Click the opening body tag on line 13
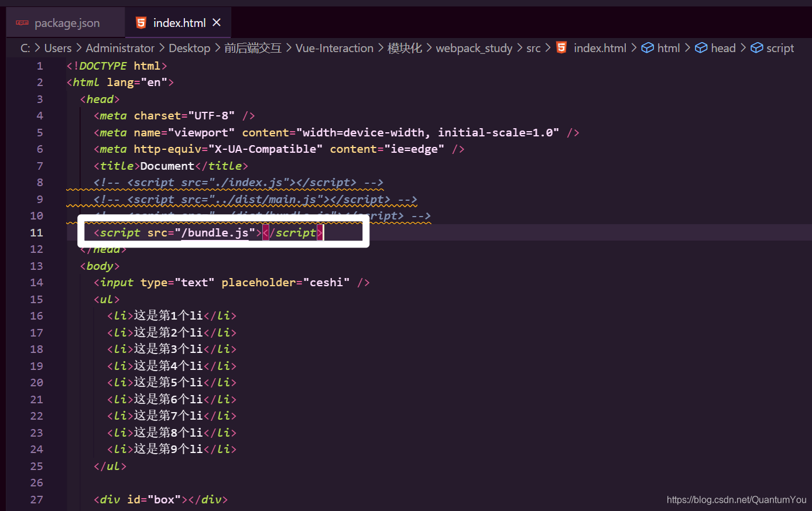812x511 pixels. [x=100, y=266]
